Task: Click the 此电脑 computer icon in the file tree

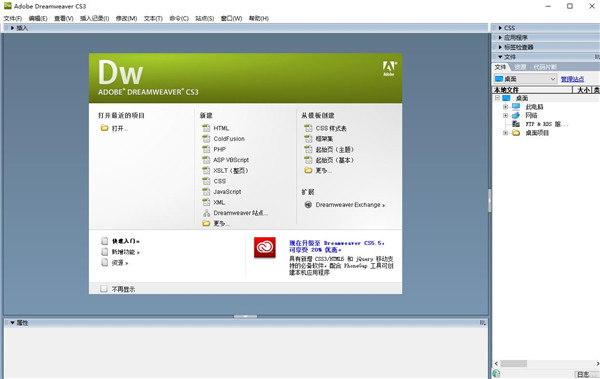Action: click(x=516, y=106)
